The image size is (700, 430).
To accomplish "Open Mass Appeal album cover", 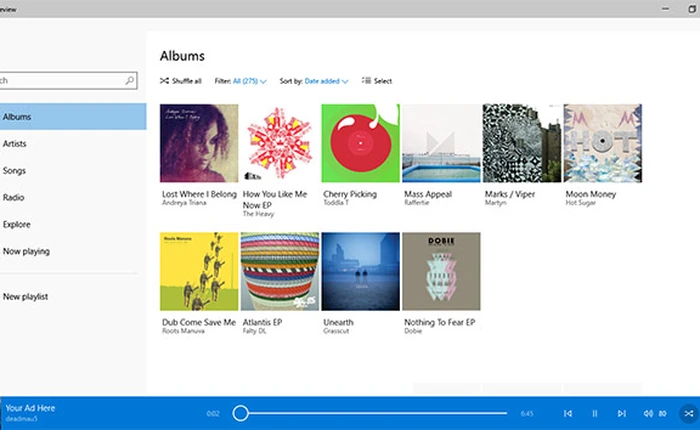I will coord(442,143).
